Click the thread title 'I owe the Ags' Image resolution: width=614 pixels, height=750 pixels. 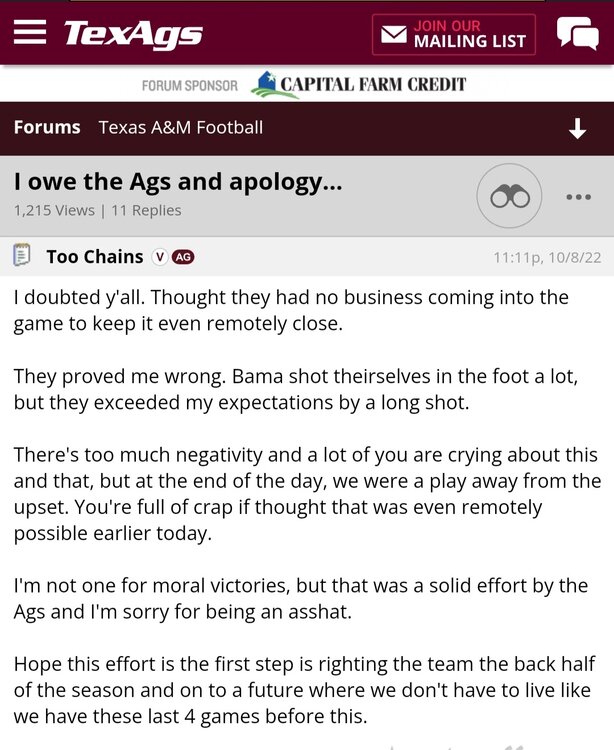pos(178,182)
